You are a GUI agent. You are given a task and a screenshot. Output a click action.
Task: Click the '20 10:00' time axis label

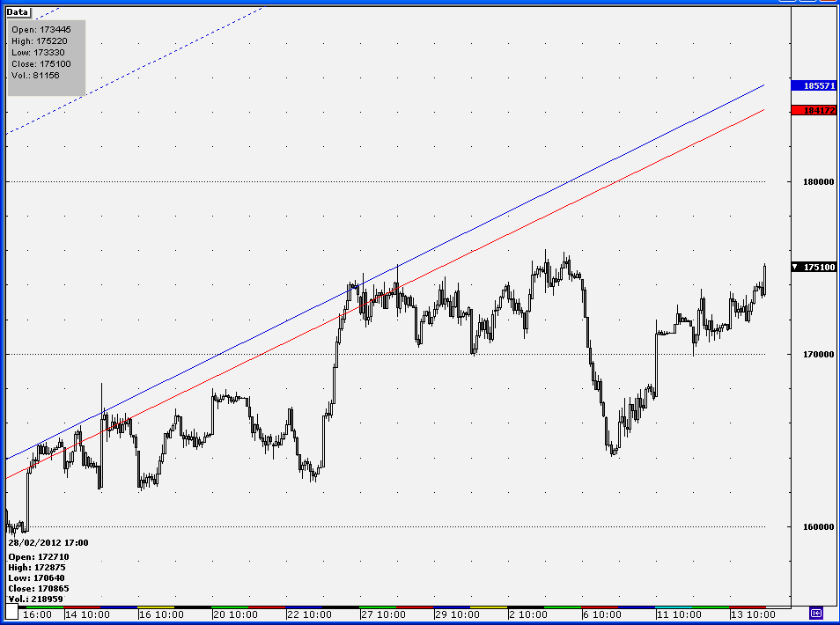[235, 614]
